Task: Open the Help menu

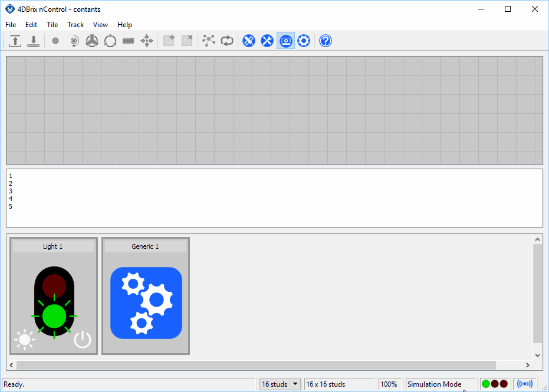Action: coord(124,25)
